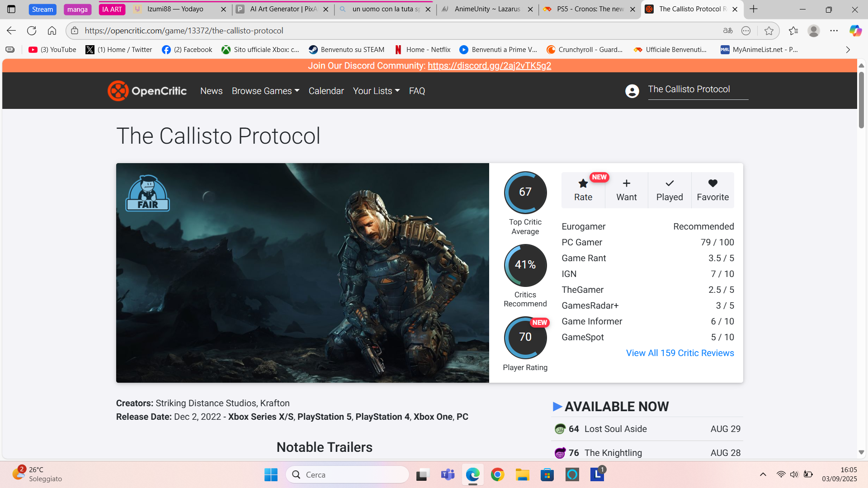The height and width of the screenshot is (488, 868).
Task: Open a new browser tab
Action: [754, 9]
